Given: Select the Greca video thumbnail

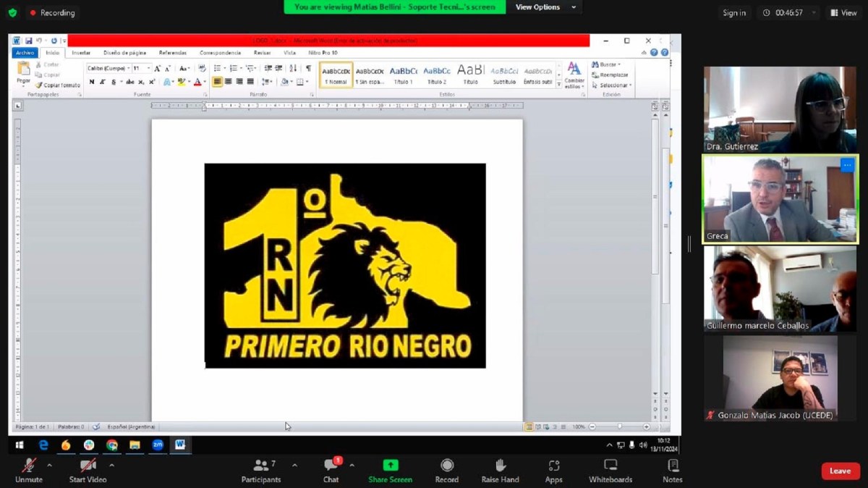Looking at the screenshot, I should click(x=780, y=199).
